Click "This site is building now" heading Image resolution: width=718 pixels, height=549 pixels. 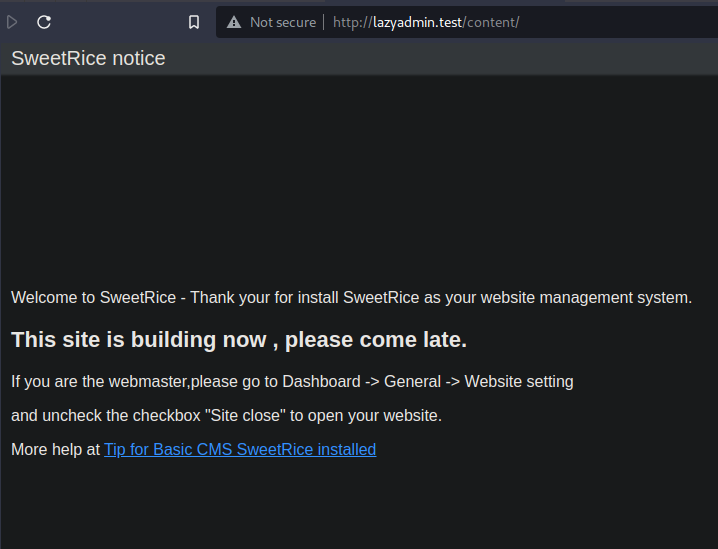click(138, 340)
